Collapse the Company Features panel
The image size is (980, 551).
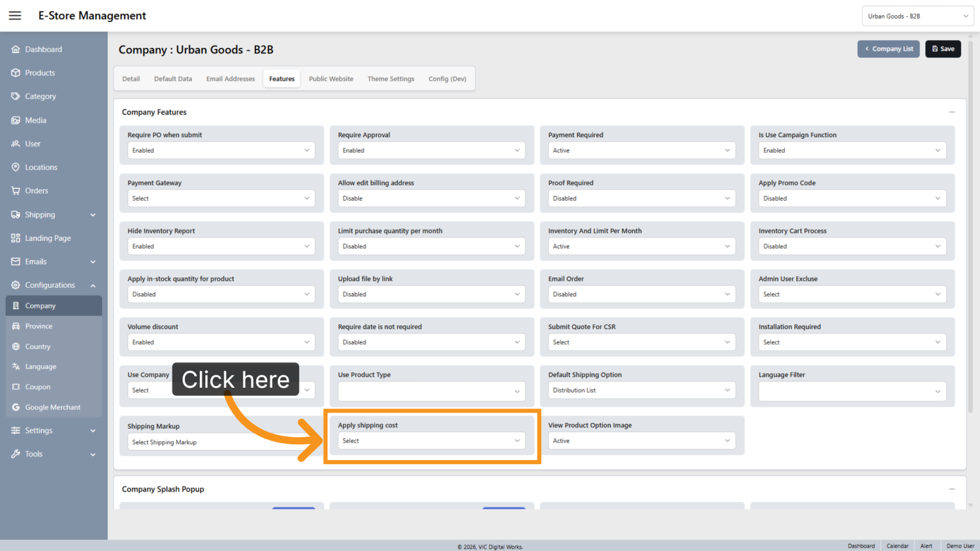[x=952, y=112]
